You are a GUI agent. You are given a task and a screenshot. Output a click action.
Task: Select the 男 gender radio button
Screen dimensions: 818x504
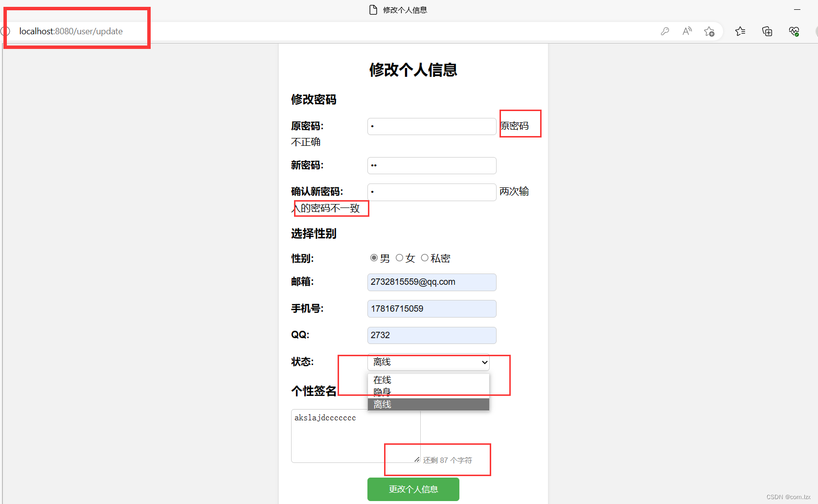point(374,257)
